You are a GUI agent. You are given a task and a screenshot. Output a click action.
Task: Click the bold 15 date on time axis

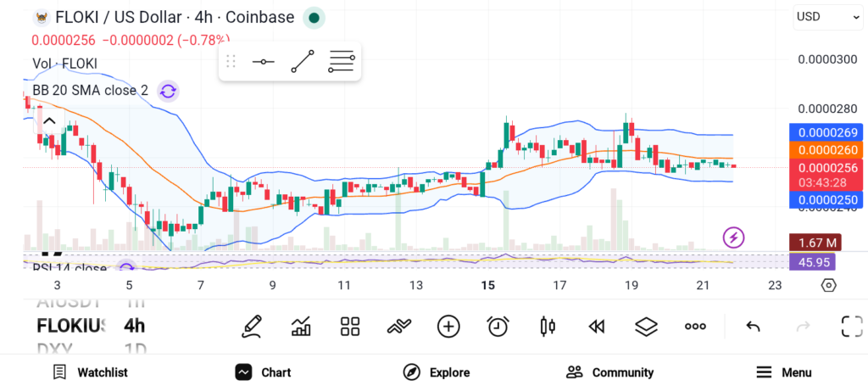(x=487, y=285)
